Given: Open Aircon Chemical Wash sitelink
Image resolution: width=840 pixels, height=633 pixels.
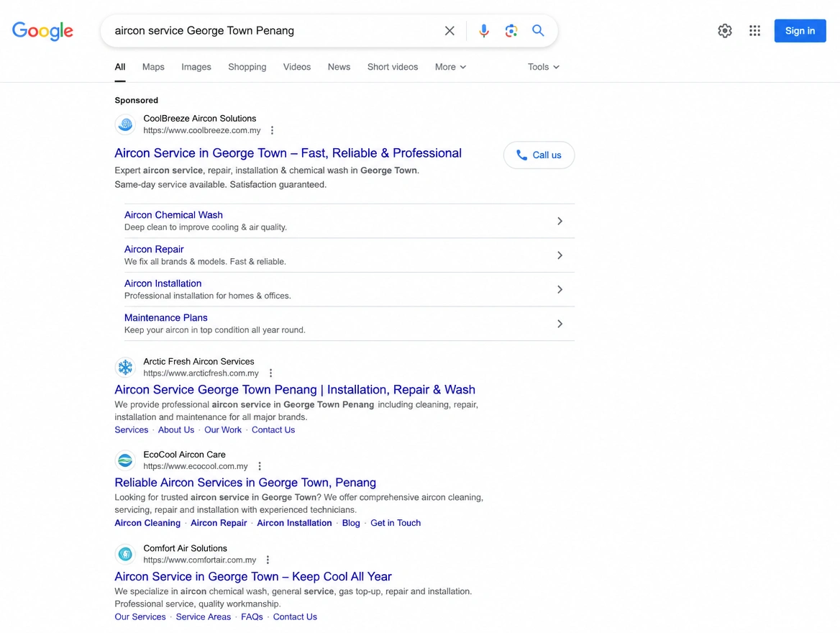Looking at the screenshot, I should point(173,215).
